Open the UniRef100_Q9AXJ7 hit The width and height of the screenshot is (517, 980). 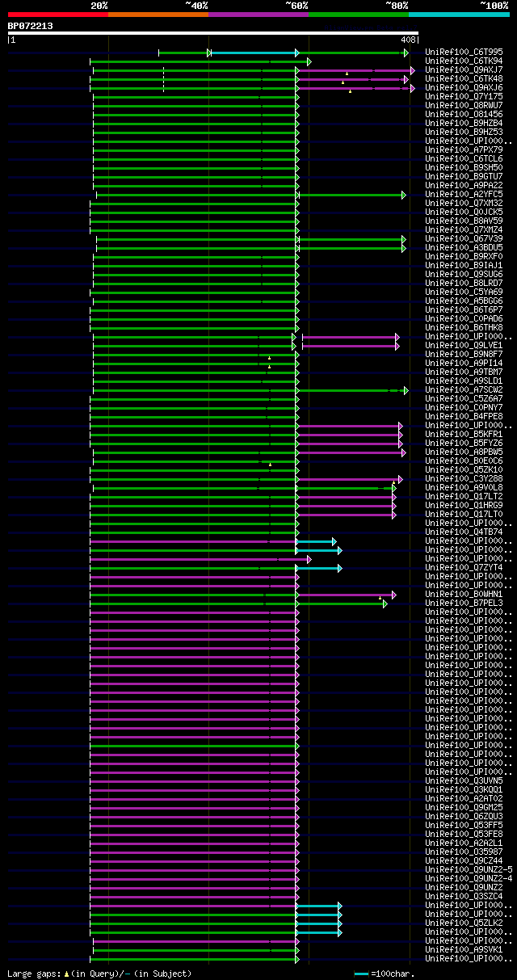(x=464, y=69)
